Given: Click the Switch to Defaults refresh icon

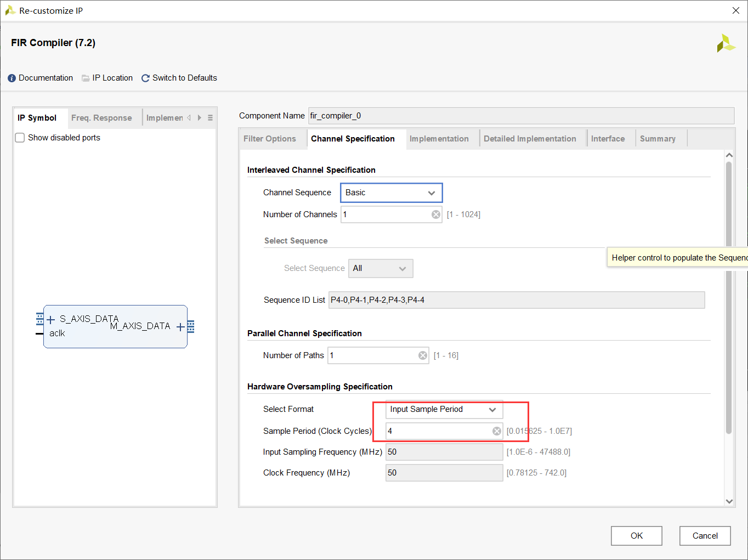Looking at the screenshot, I should coord(145,78).
